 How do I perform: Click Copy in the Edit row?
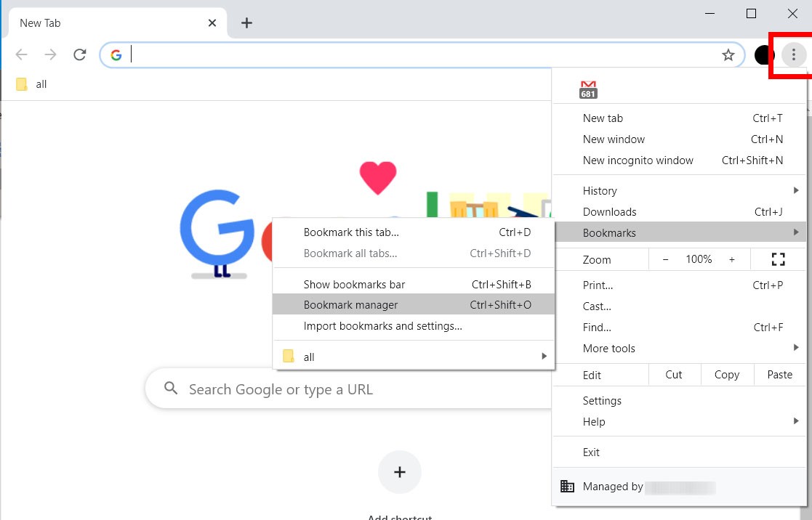(726, 374)
